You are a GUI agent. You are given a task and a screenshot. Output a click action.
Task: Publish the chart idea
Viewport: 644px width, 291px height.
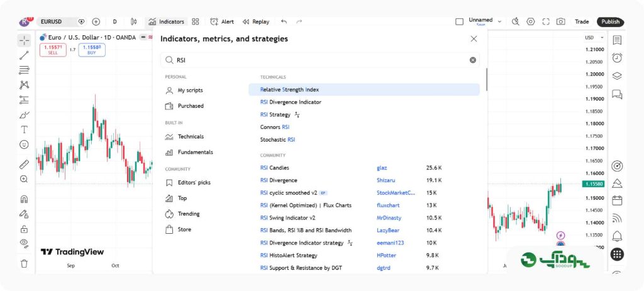point(610,22)
